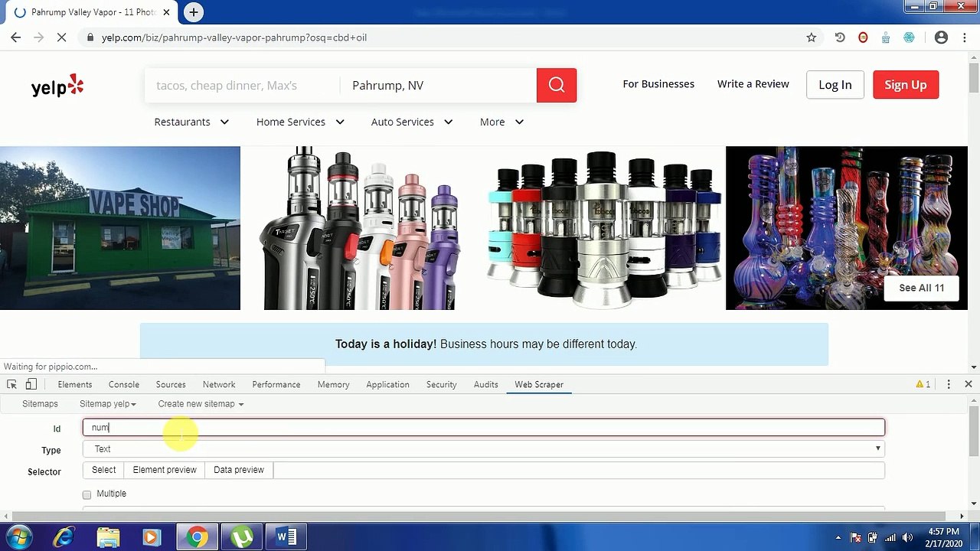Open the Audits tab in DevTools
The width and height of the screenshot is (980, 551).
486,384
